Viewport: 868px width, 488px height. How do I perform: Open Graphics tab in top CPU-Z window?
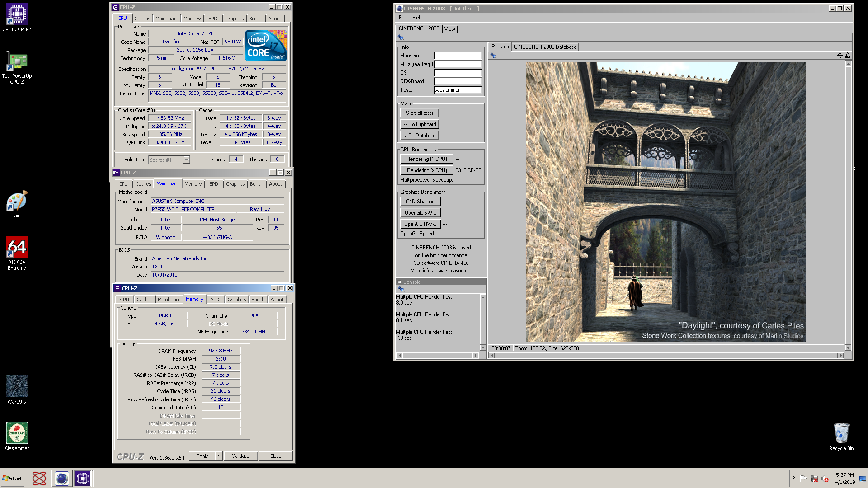(234, 19)
